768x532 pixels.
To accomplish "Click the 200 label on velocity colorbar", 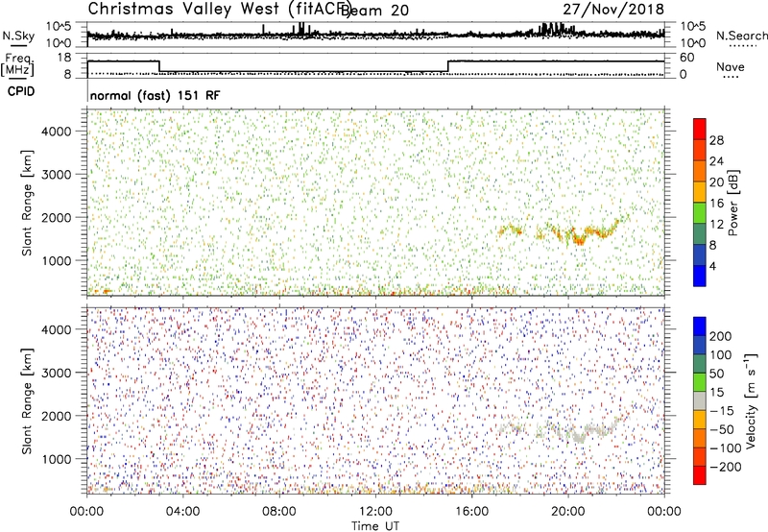I will [721, 336].
